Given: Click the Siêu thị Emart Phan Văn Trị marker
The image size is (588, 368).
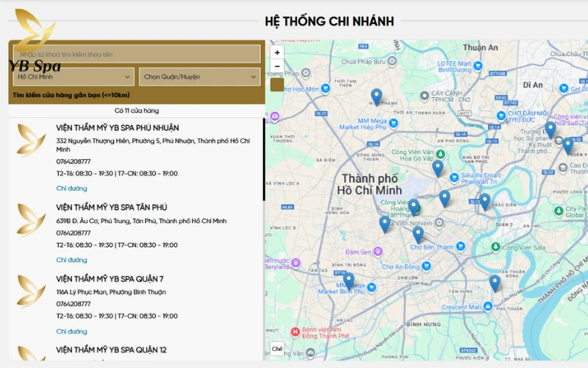Looking at the screenshot, I should point(454,177).
